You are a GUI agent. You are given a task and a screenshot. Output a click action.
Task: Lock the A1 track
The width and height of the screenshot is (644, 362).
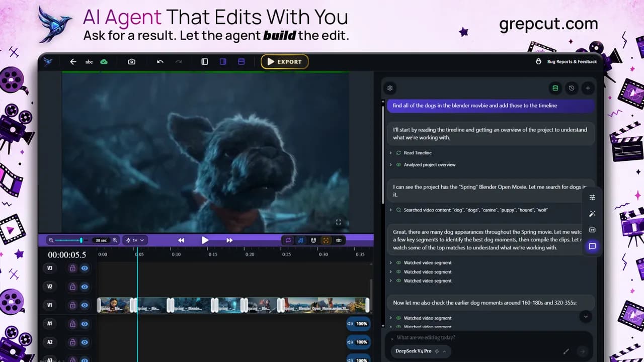click(72, 324)
